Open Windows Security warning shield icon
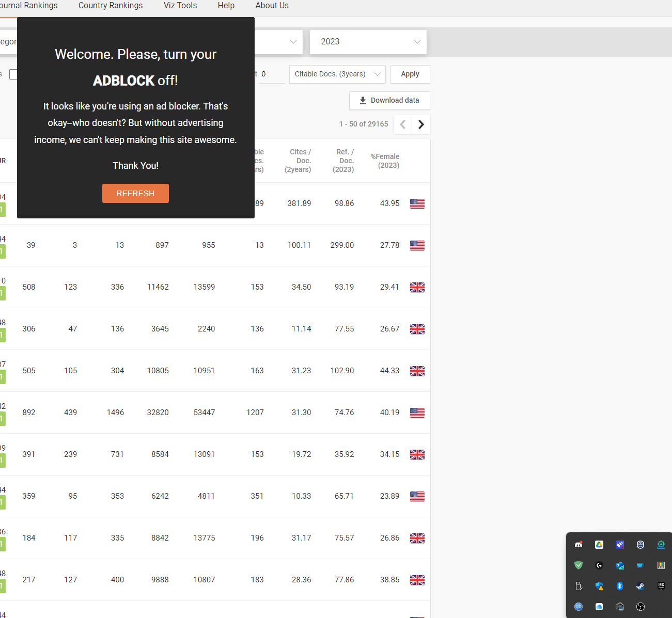 pos(599,586)
